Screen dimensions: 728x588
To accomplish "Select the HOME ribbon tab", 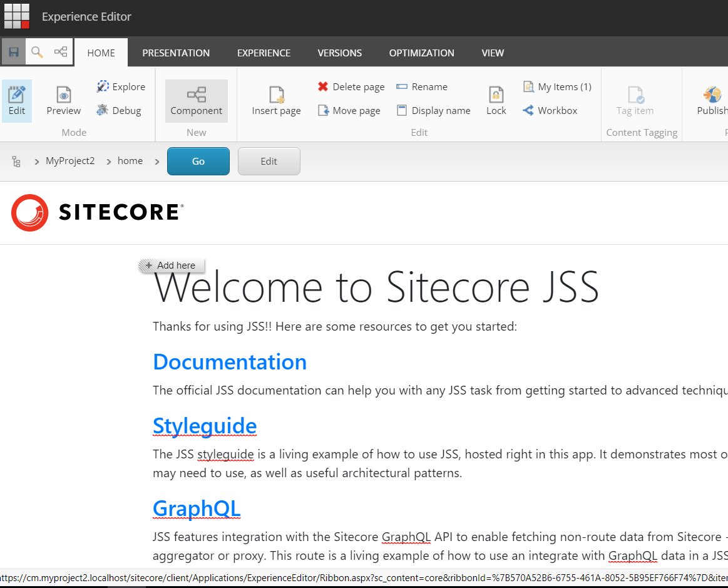I will click(x=101, y=53).
